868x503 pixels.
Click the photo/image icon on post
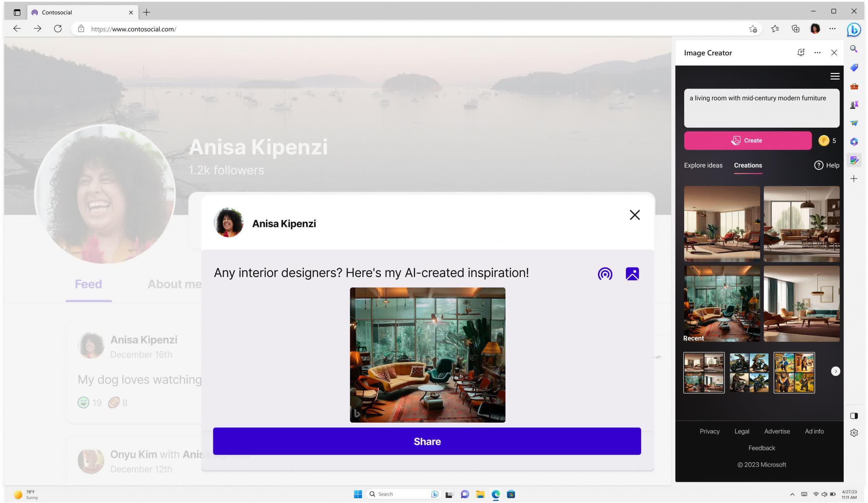coord(632,274)
